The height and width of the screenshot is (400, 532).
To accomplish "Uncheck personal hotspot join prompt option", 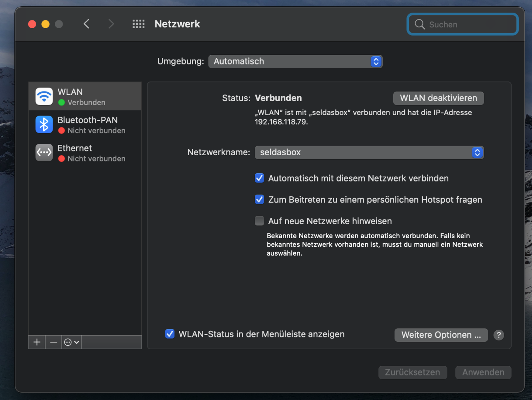I will (260, 200).
